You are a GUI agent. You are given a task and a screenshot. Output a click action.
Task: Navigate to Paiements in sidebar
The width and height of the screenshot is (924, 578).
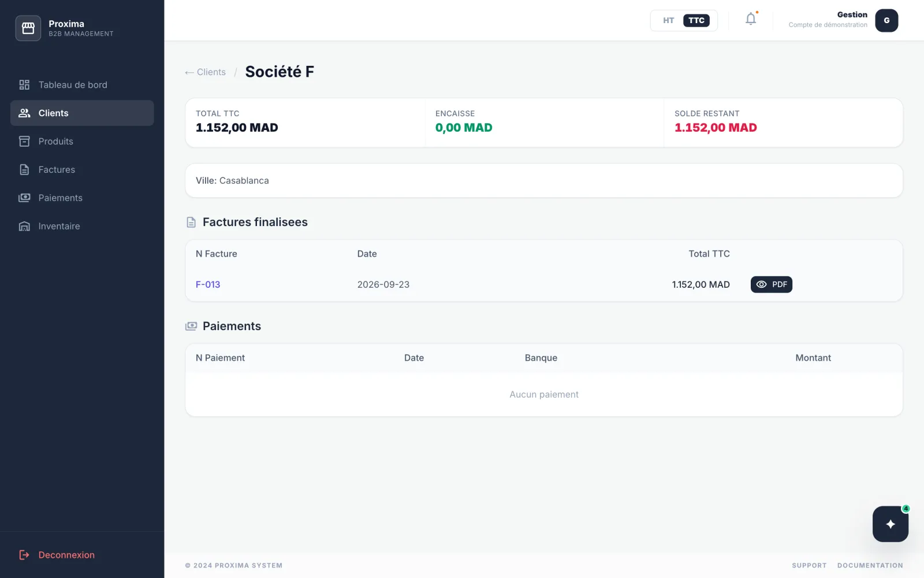point(82,198)
